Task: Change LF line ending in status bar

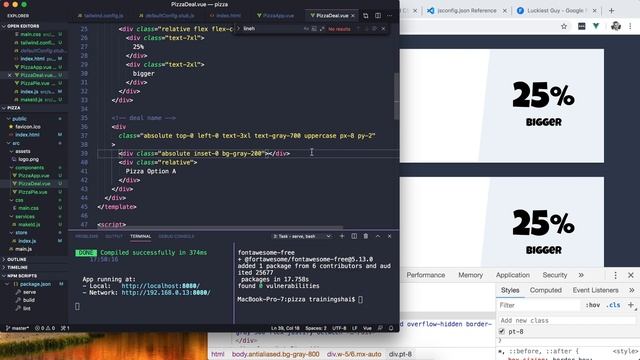Action: point(355,328)
